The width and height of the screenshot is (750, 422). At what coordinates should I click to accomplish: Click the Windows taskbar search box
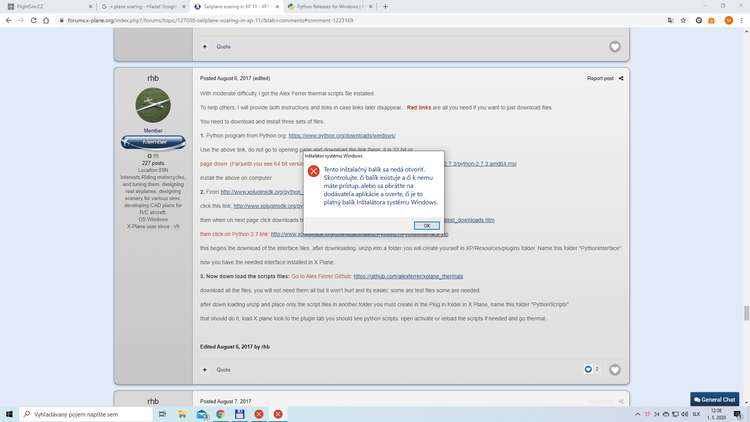click(86, 414)
